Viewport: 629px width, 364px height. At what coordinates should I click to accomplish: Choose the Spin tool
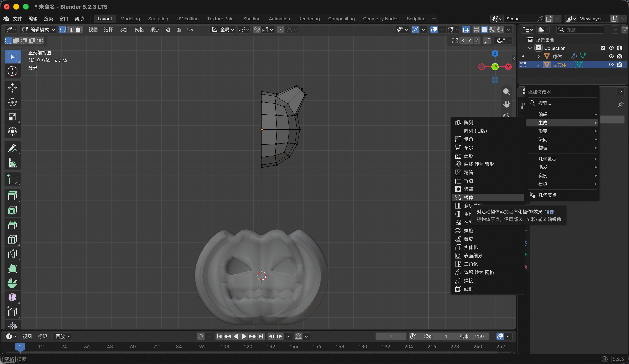click(x=12, y=283)
